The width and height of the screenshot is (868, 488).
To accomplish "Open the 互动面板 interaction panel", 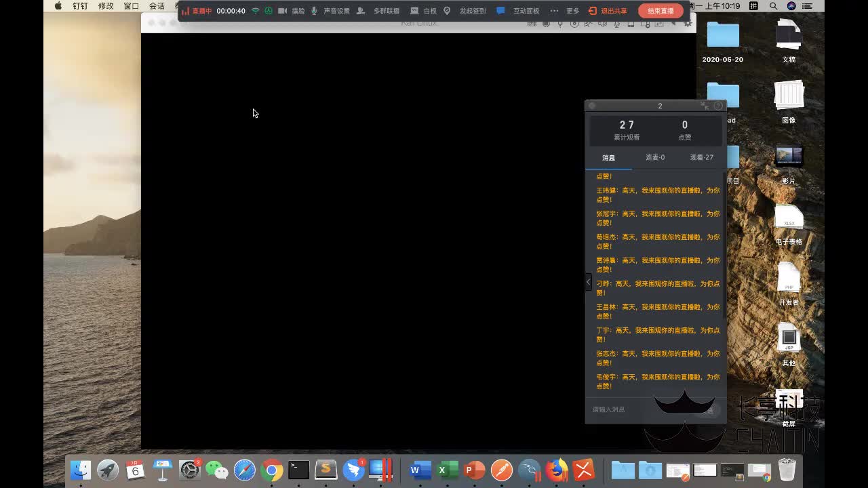I will coord(519,11).
